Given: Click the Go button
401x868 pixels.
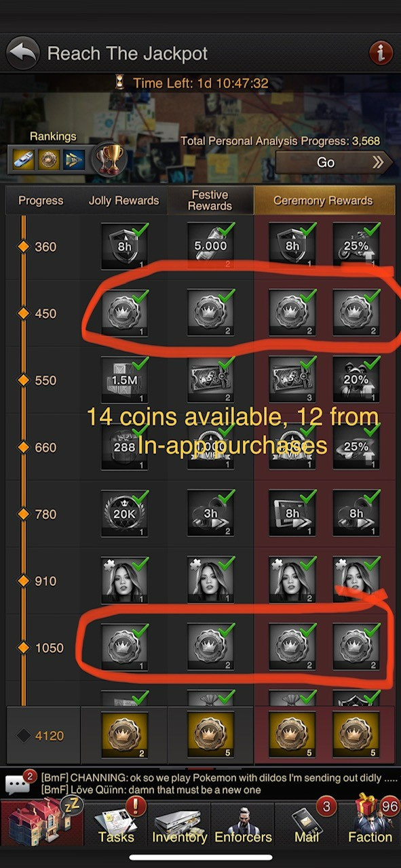Looking at the screenshot, I should click(x=335, y=163).
